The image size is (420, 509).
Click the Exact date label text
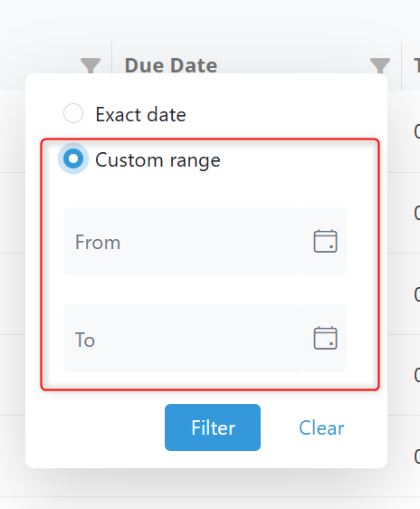[140, 115]
